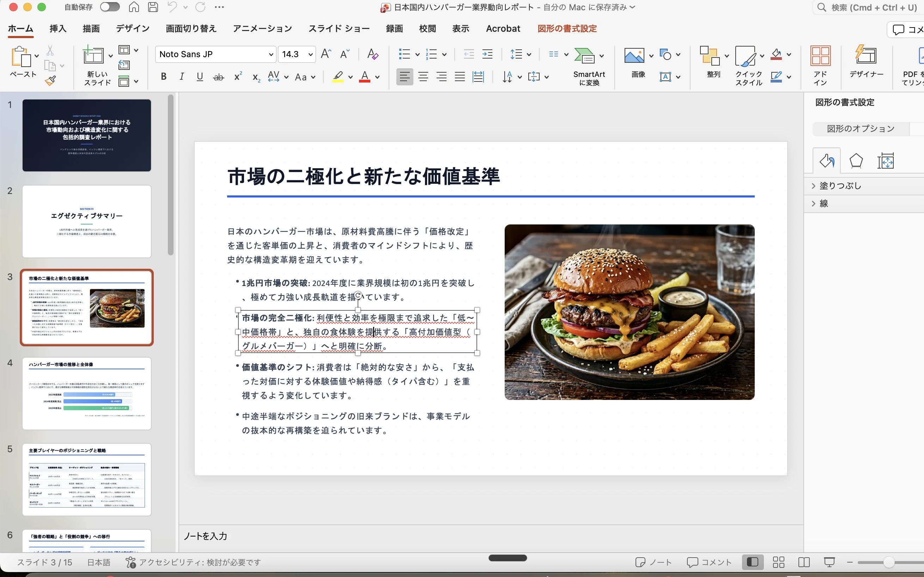Open the numbering list dropdown arrow
Screen dimensions: 924x577
444,55
